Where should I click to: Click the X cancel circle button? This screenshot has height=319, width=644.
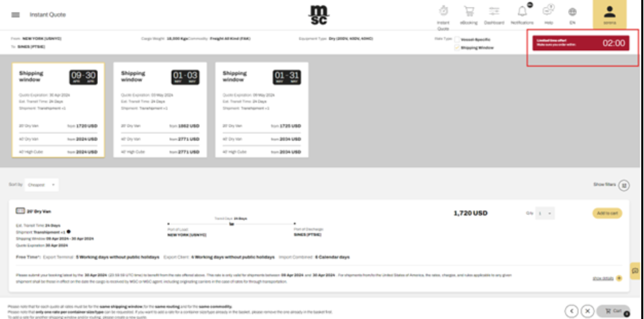(588, 311)
